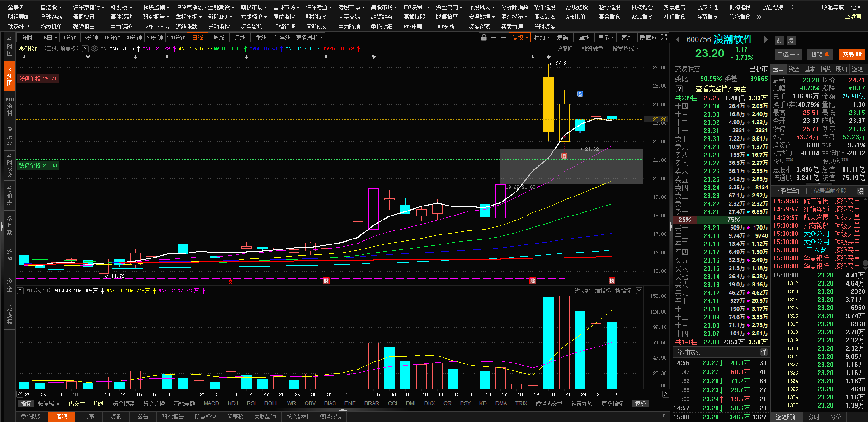Image resolution: width=868 pixels, height=422 pixels.
Task: Switch to the 周线 period tab
Action: point(219,38)
